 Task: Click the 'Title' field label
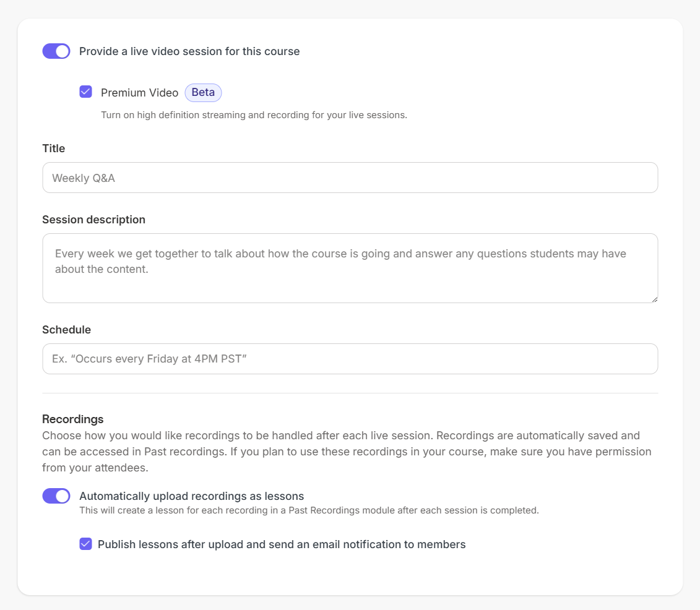[54, 148]
